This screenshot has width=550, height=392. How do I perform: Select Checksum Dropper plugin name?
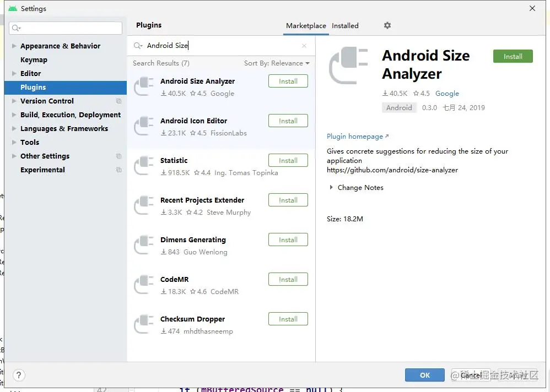point(192,319)
